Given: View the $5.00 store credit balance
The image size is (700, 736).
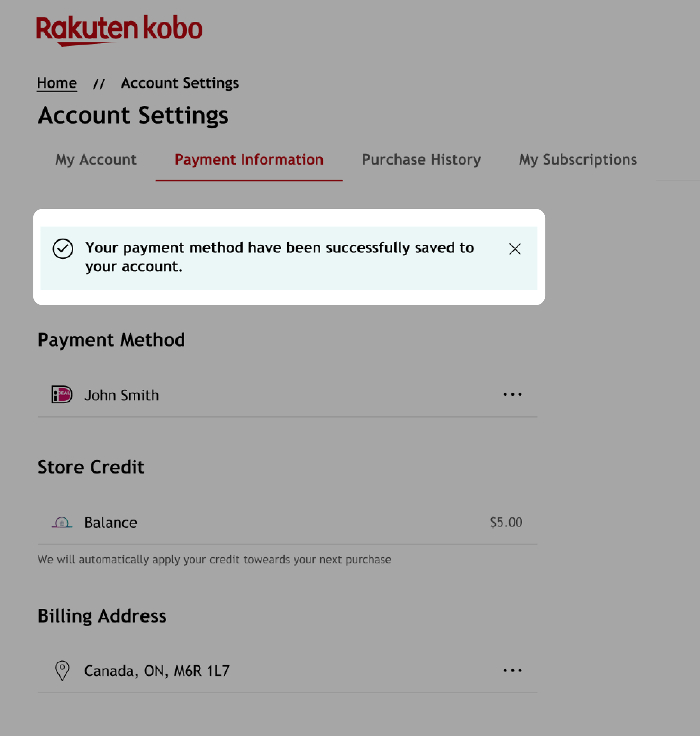Looking at the screenshot, I should (506, 522).
